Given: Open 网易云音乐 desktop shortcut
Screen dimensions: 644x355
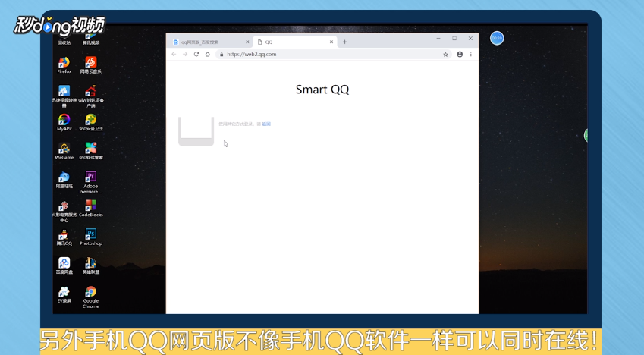Looking at the screenshot, I should point(91,65).
